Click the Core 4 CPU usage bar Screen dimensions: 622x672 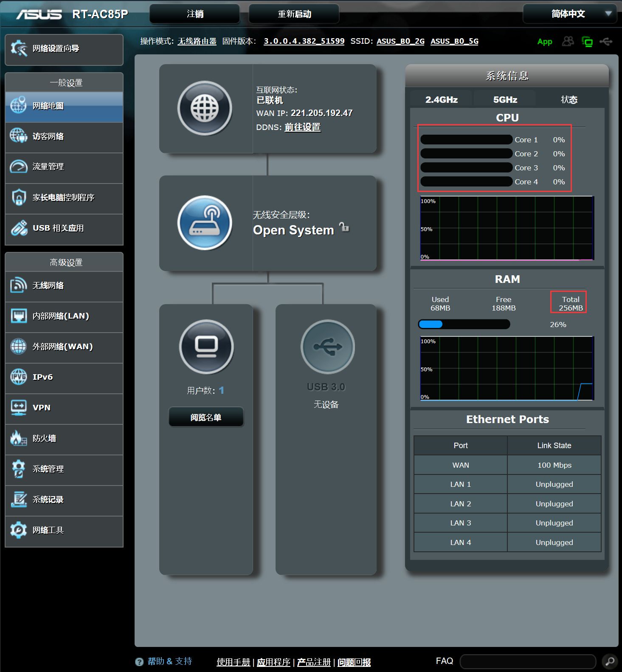click(x=466, y=181)
